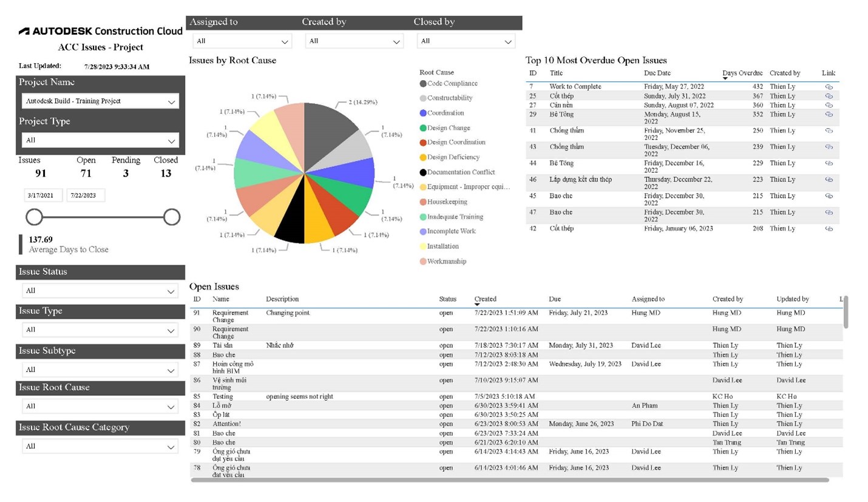Click the Autodesk Construction Cloud logo

101,31
